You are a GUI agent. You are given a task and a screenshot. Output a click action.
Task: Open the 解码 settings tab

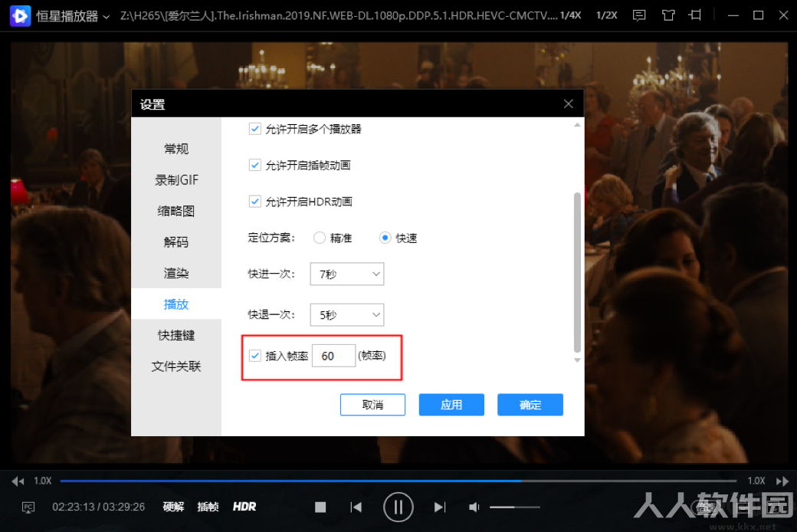[176, 242]
